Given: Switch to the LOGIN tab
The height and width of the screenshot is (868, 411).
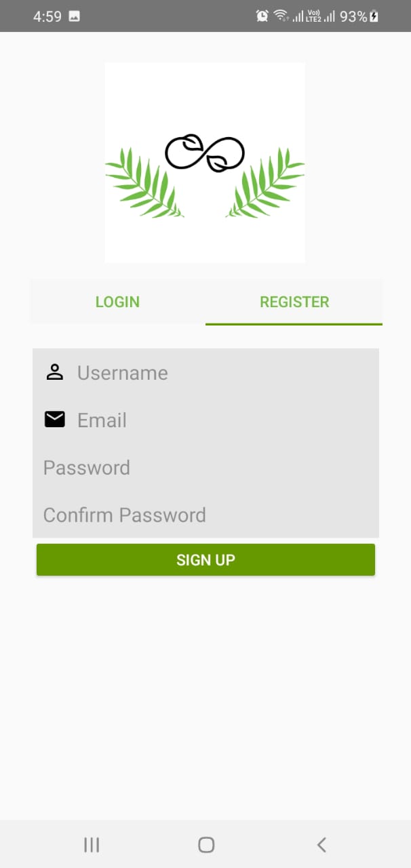Looking at the screenshot, I should pyautogui.click(x=117, y=302).
